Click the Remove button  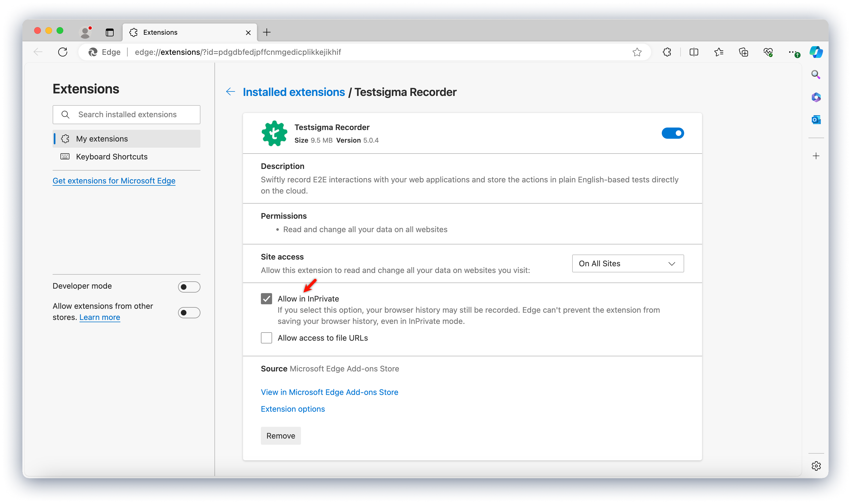(x=281, y=435)
